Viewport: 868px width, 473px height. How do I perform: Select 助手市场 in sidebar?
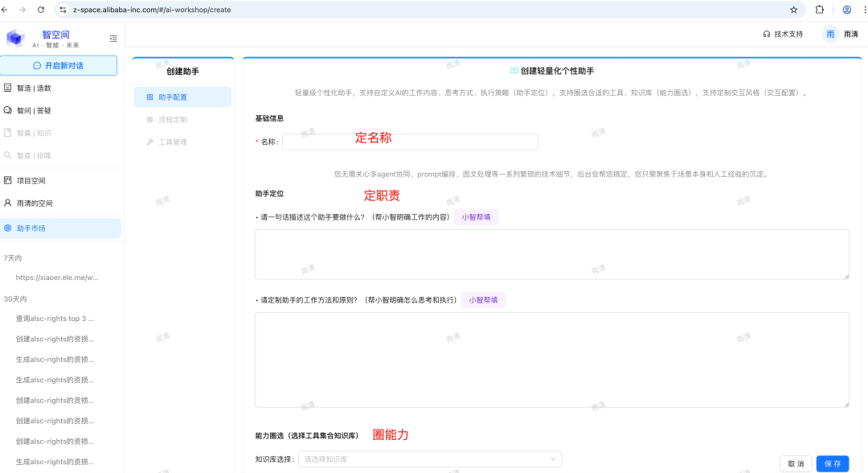click(61, 228)
